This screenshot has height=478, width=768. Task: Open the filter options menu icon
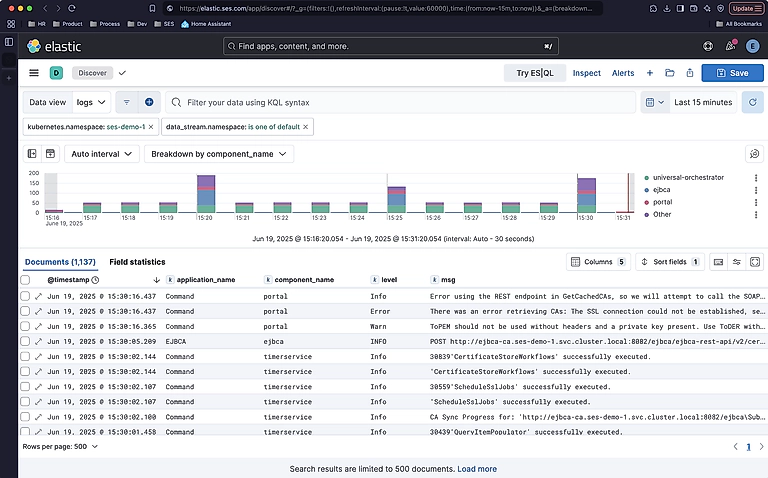127,102
